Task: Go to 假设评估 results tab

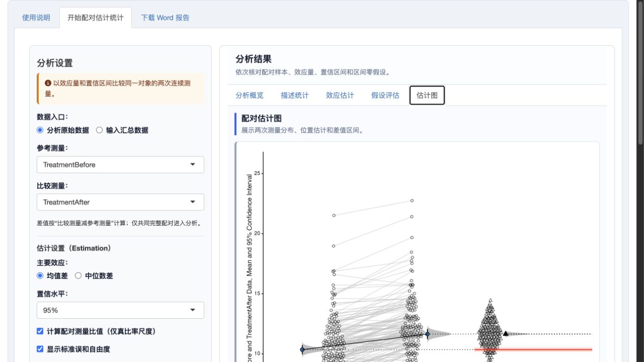Action: 385,95
